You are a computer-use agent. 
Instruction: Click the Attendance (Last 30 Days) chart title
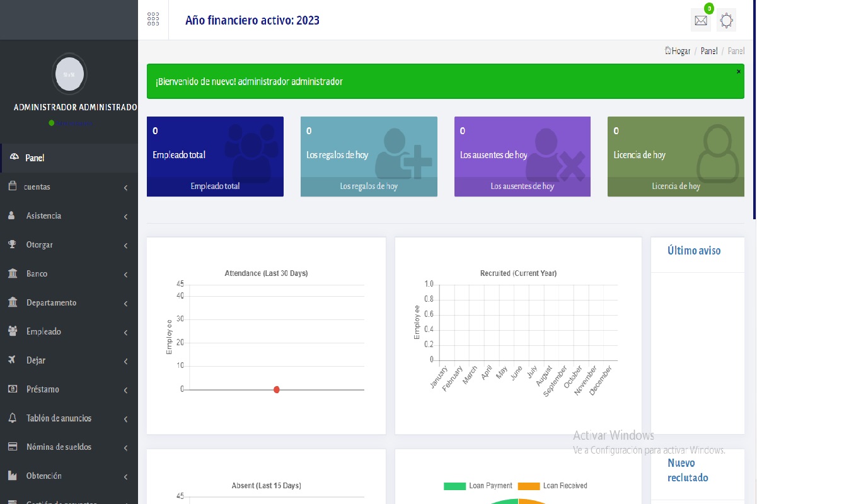[x=266, y=273]
